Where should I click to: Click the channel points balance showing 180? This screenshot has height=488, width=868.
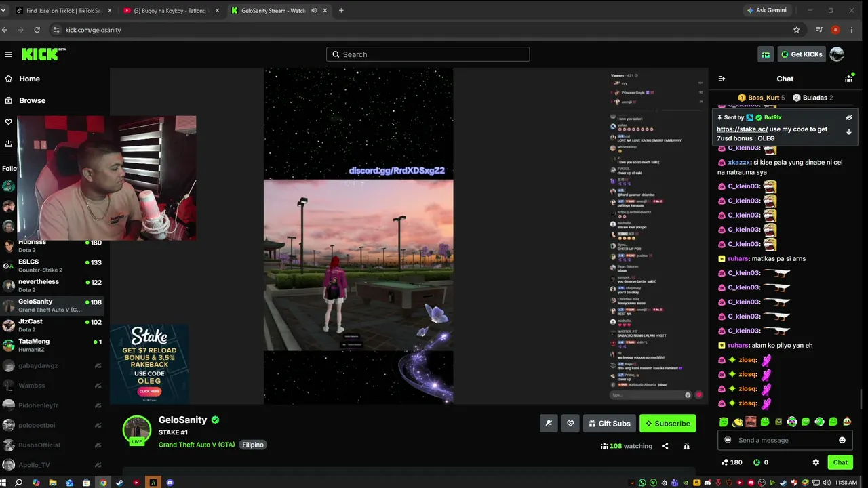(x=732, y=462)
